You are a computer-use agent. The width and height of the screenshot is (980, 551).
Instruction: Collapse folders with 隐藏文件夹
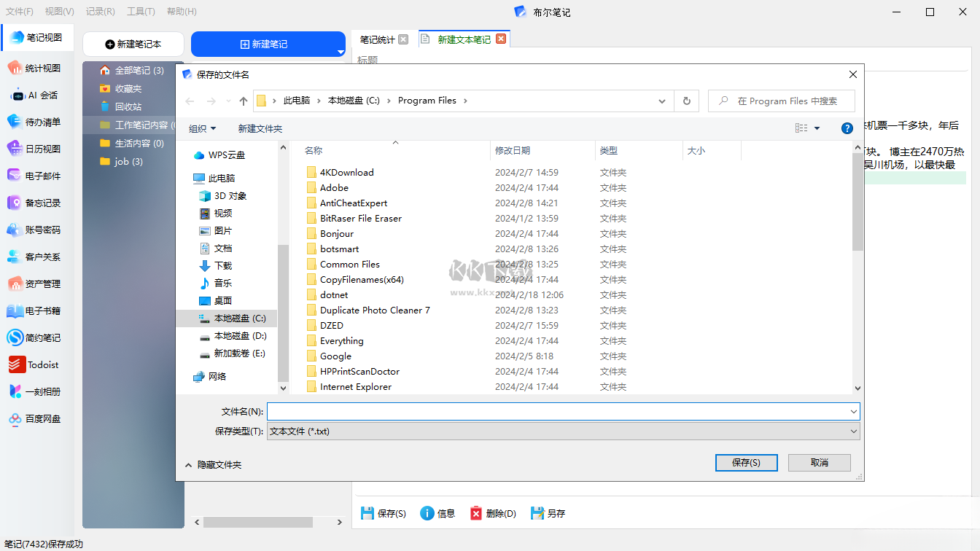pos(213,465)
